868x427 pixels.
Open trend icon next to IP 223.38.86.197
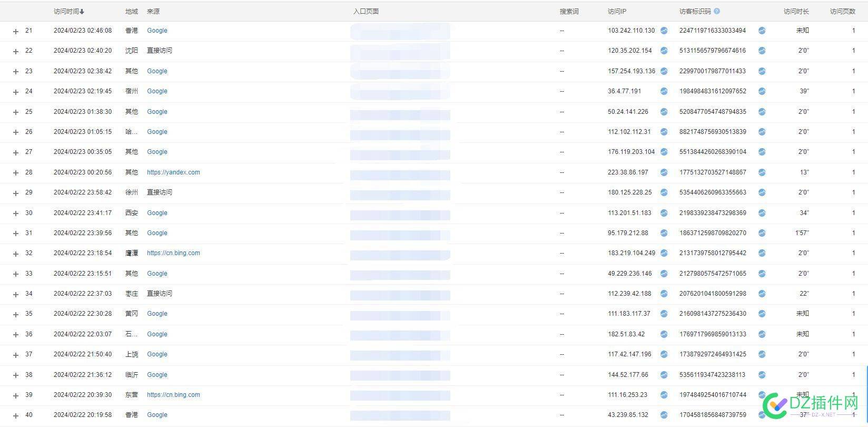(x=664, y=172)
